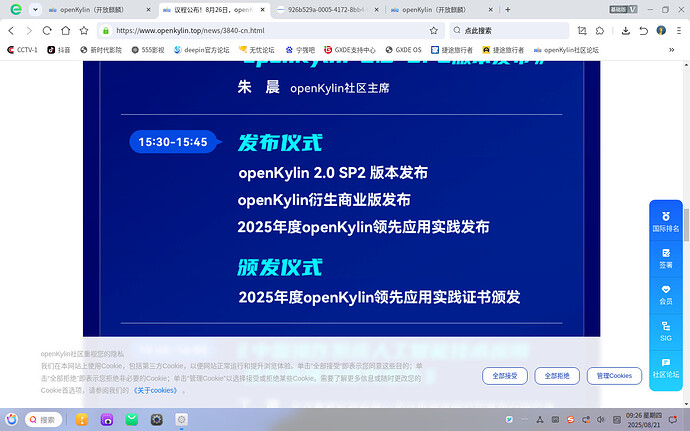Viewport: 690px width, 431px height.
Task: Open the volume control in the tray
Action: (601, 420)
